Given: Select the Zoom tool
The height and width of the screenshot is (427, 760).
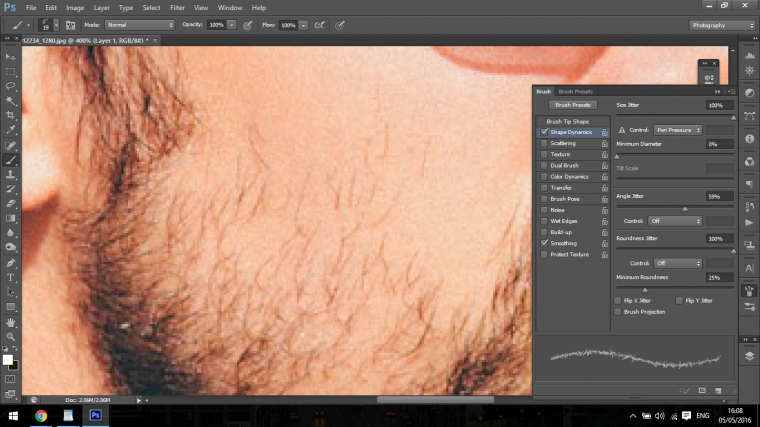Looking at the screenshot, I should (x=10, y=337).
